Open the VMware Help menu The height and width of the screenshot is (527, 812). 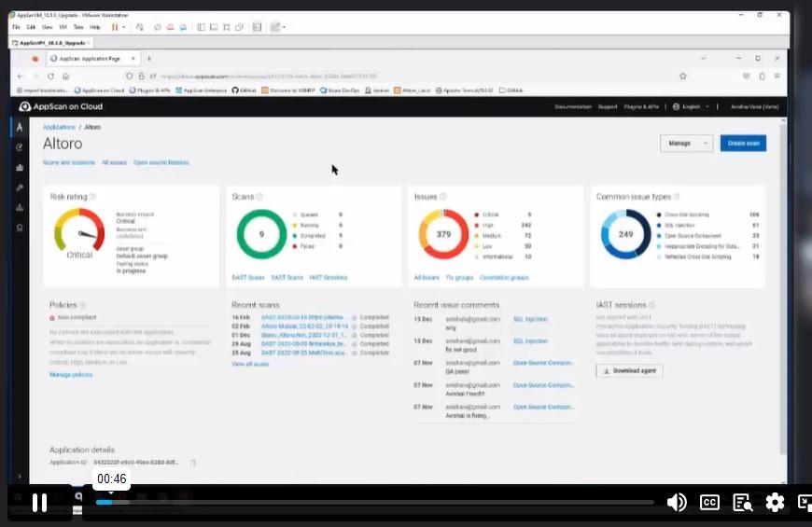[x=95, y=27]
